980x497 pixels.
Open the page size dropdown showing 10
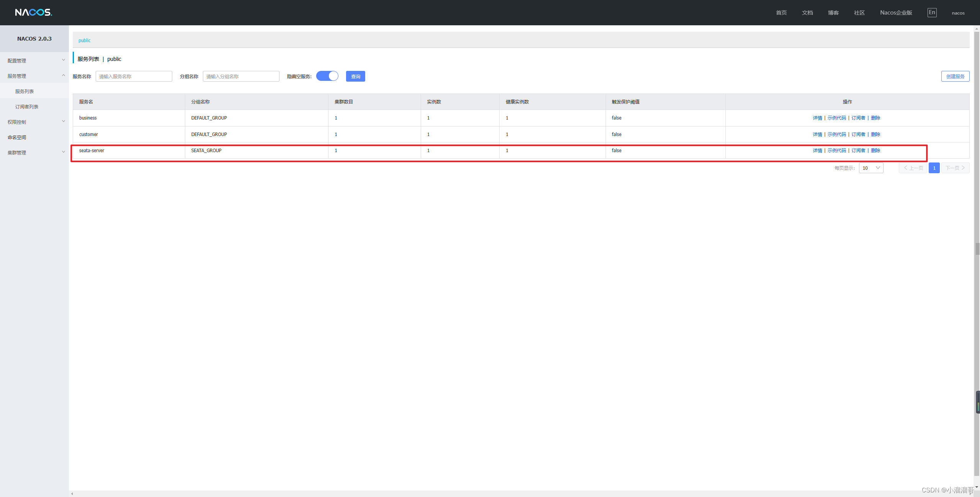(x=871, y=168)
